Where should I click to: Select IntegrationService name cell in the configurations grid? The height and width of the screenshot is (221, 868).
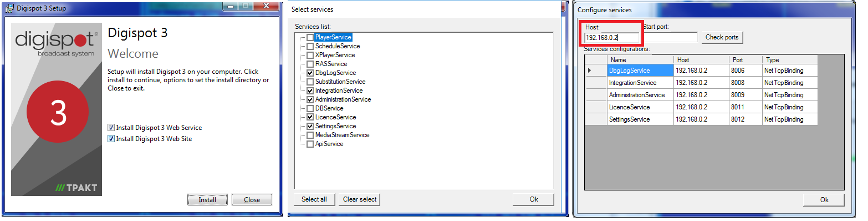point(640,83)
